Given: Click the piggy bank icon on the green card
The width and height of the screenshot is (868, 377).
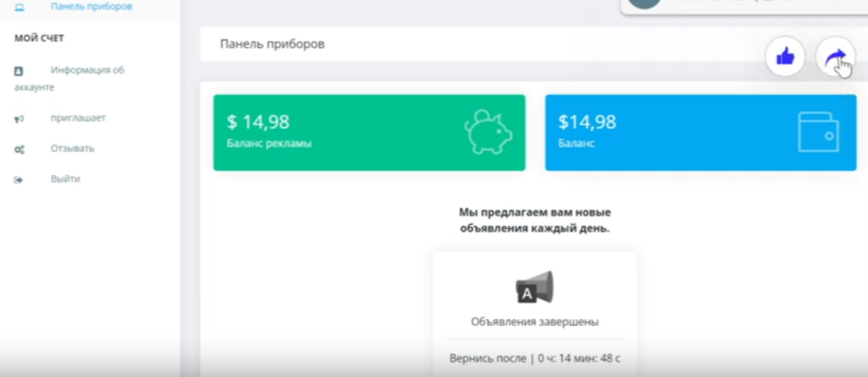Looking at the screenshot, I should point(487,132).
